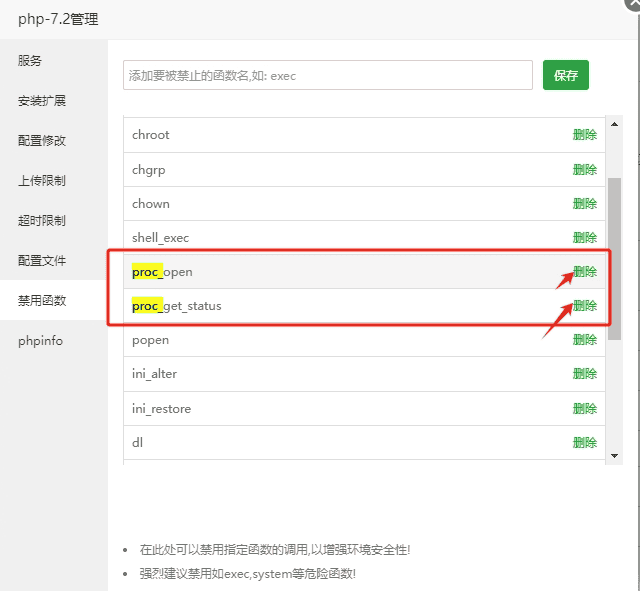Open the 配置修改 tab
Viewport: 640px width, 591px height.
click(x=42, y=141)
